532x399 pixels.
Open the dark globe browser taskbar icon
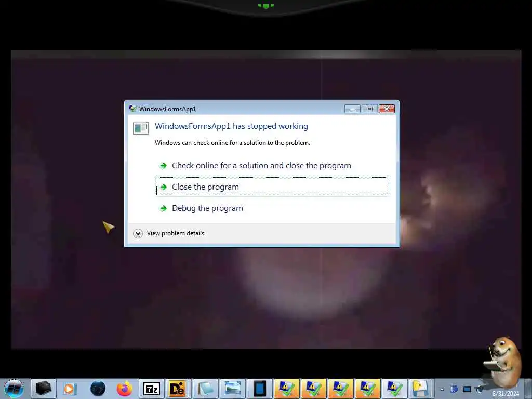[x=98, y=389]
